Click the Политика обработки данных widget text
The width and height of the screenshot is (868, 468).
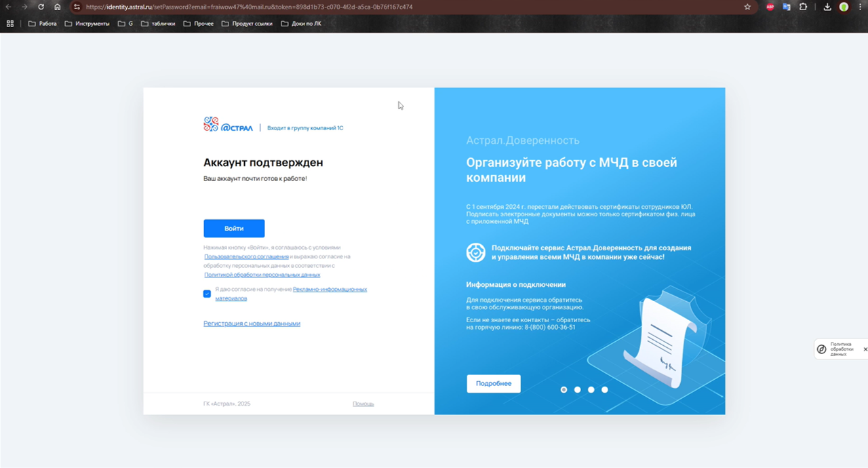coord(842,349)
